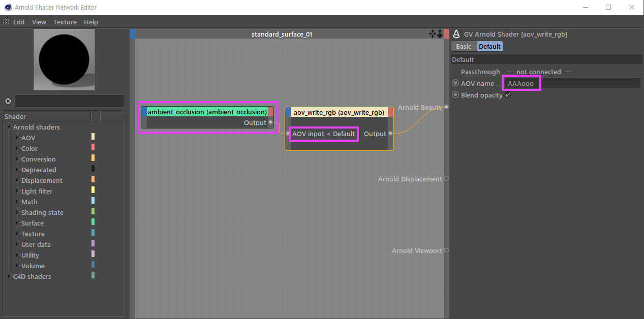Toggle the Blend opacity checkbox
This screenshot has width=644, height=319.
point(508,95)
